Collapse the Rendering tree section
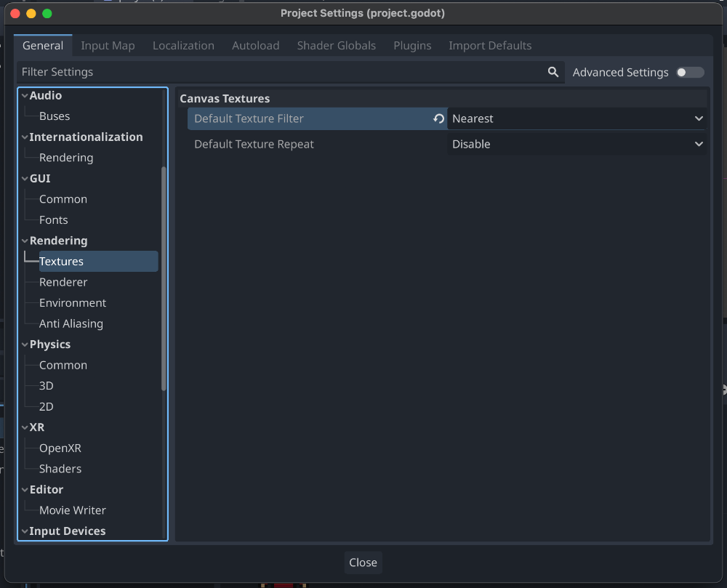The image size is (727, 588). pos(25,241)
